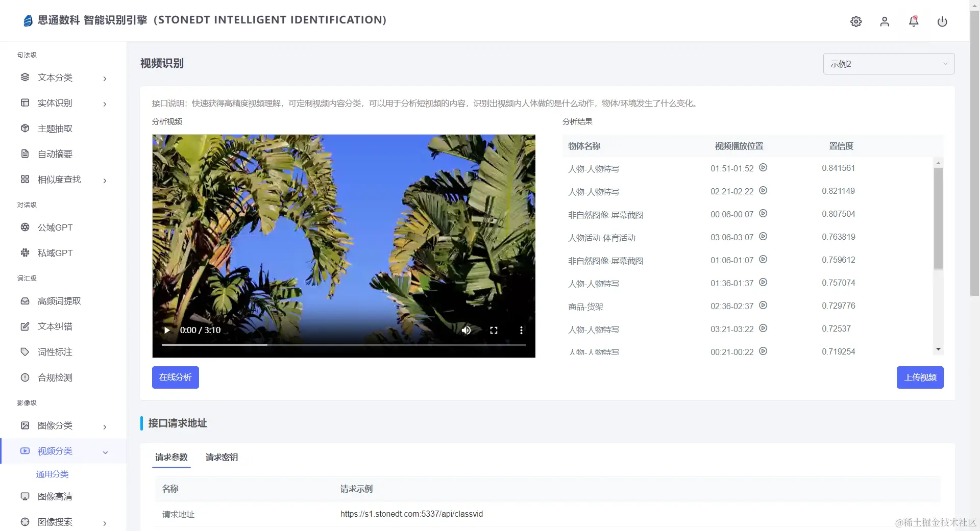Open 主题抽取 menu item

55,129
